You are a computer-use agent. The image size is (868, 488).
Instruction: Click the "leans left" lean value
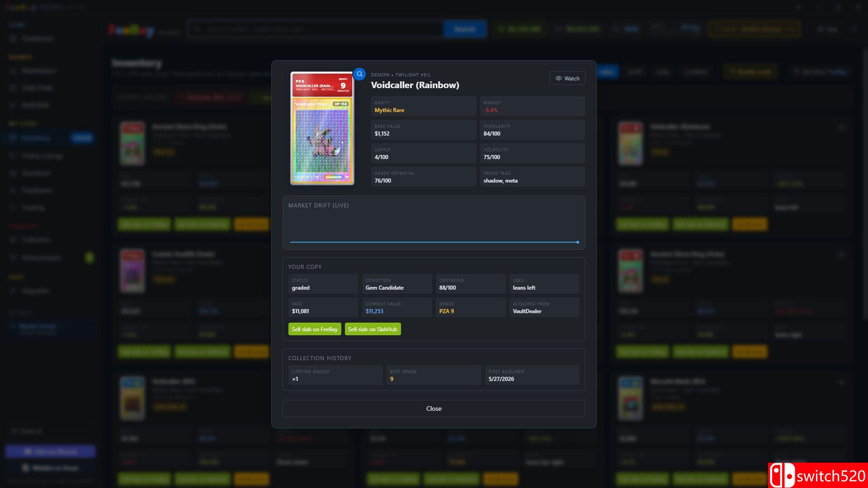coord(524,288)
